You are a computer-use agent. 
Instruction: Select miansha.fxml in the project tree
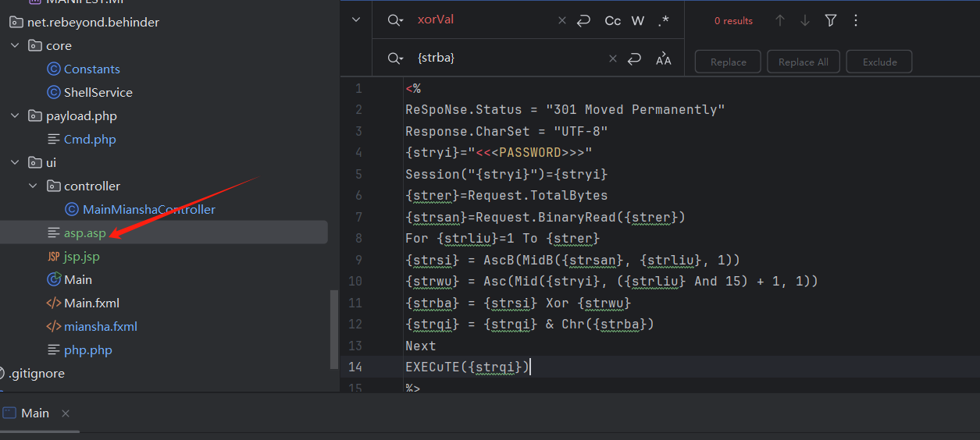click(x=101, y=326)
